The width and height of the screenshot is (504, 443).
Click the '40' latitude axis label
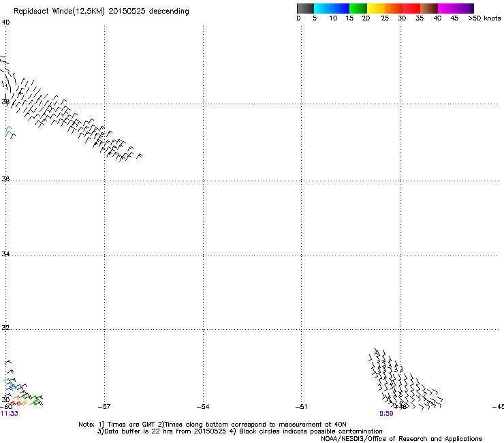click(x=5, y=22)
